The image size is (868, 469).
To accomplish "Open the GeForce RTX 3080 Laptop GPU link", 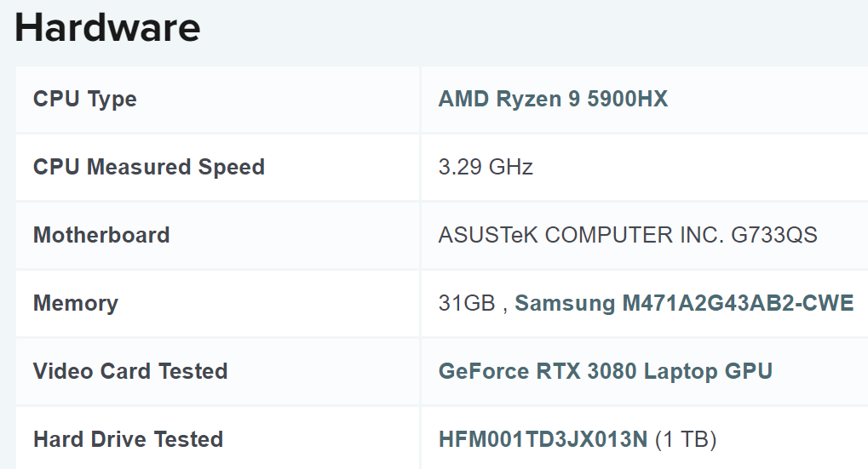I will tap(605, 372).
